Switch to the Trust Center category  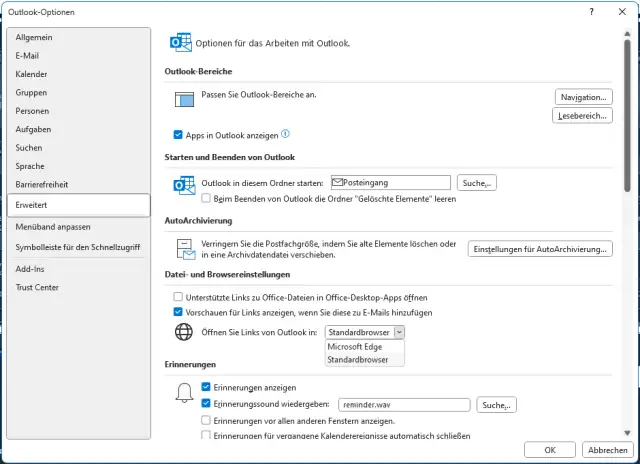(x=38, y=288)
